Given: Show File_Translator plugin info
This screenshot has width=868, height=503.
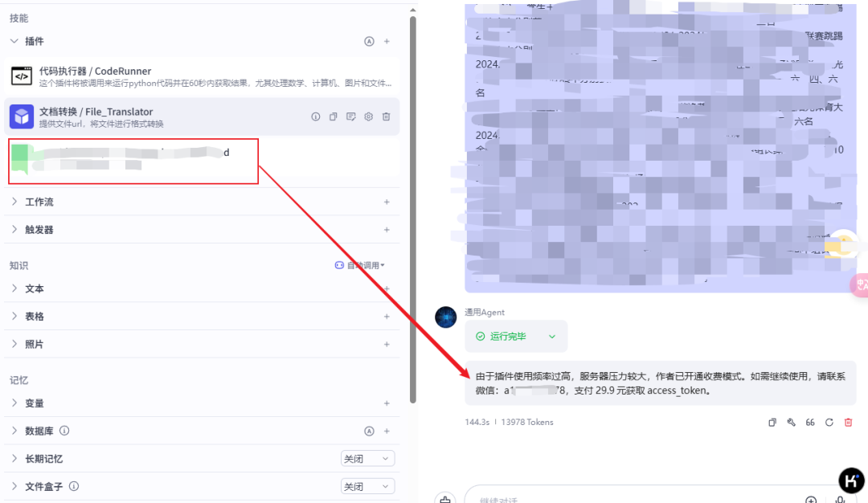Looking at the screenshot, I should [316, 117].
